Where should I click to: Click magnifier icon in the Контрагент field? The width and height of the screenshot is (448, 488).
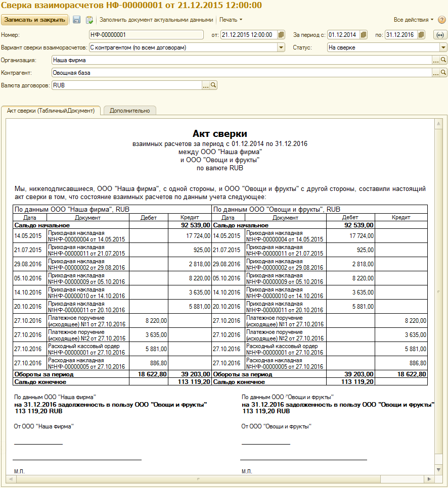pyautogui.click(x=443, y=73)
